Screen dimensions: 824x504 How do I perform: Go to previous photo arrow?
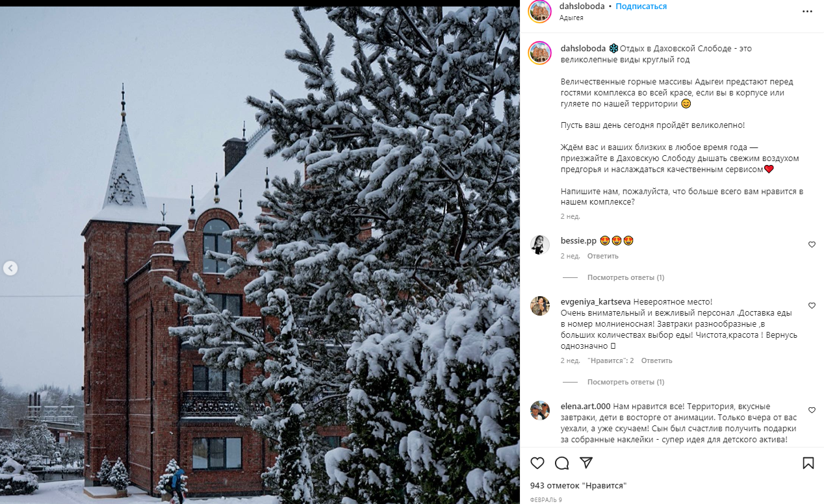pos(10,268)
